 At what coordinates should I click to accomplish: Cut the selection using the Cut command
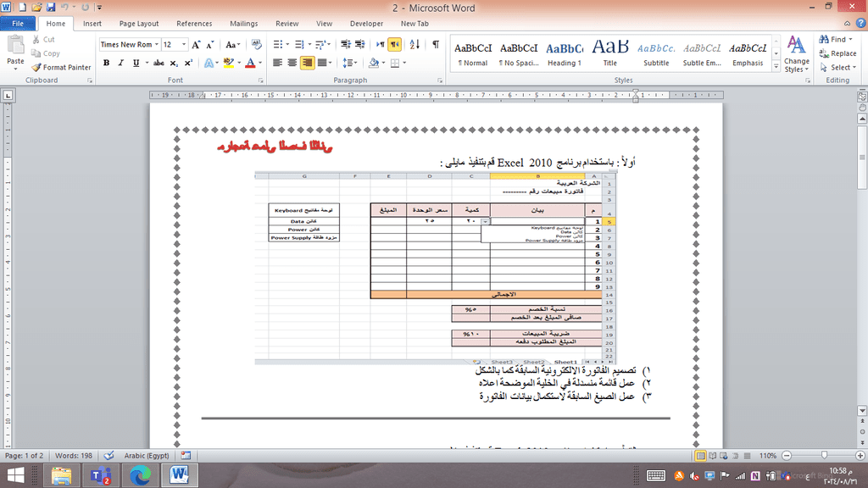43,39
